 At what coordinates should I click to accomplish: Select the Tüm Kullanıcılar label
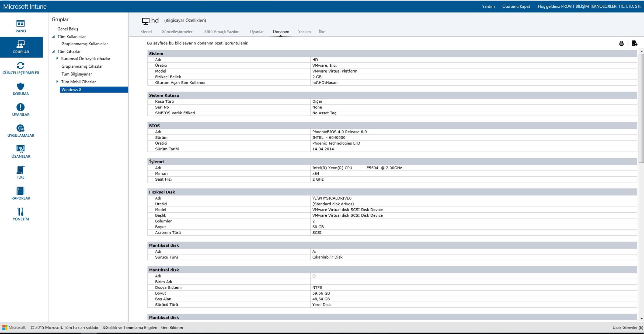pyautogui.click(x=72, y=37)
